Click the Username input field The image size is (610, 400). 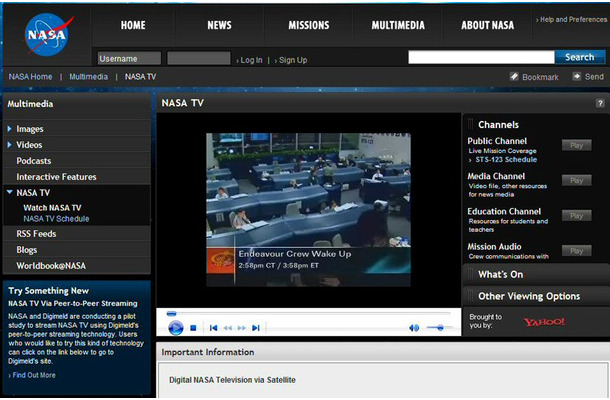tap(129, 59)
